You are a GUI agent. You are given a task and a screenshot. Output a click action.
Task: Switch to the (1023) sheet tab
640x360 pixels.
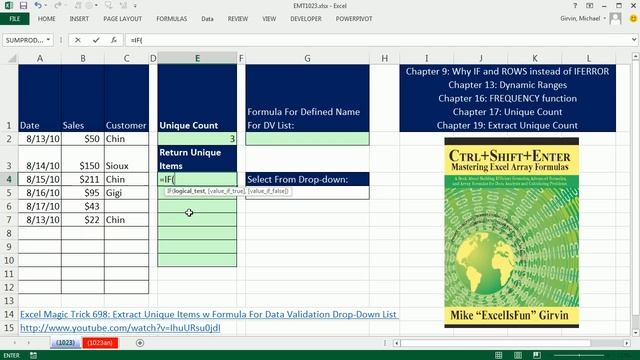click(x=65, y=343)
